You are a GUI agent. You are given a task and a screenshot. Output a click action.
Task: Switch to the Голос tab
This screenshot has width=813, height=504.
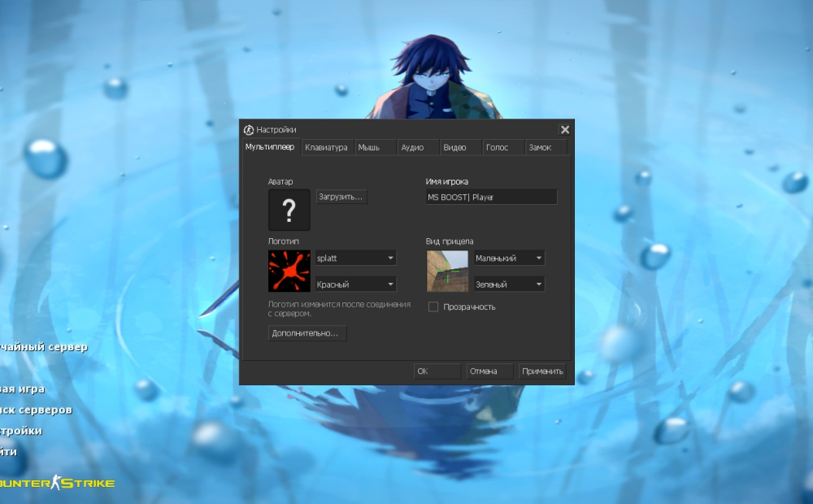pyautogui.click(x=503, y=147)
